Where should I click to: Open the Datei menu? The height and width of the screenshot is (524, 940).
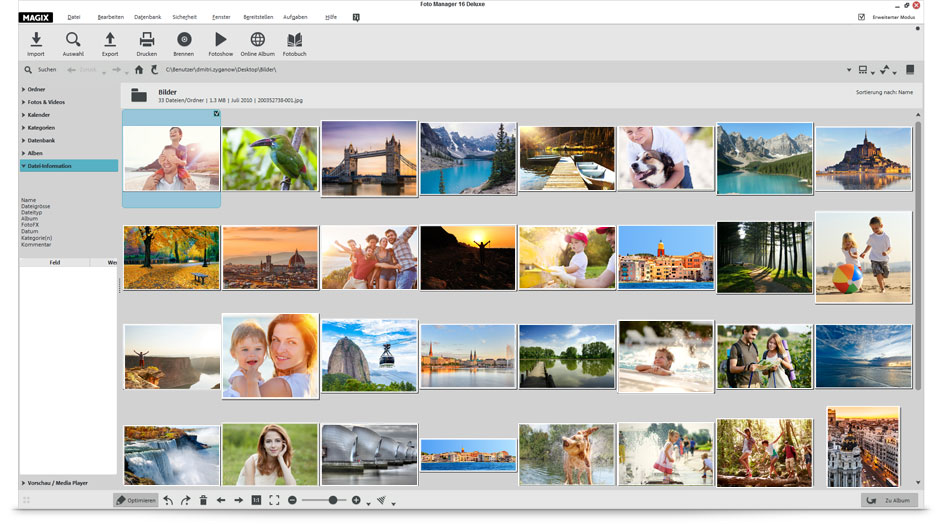[x=74, y=17]
